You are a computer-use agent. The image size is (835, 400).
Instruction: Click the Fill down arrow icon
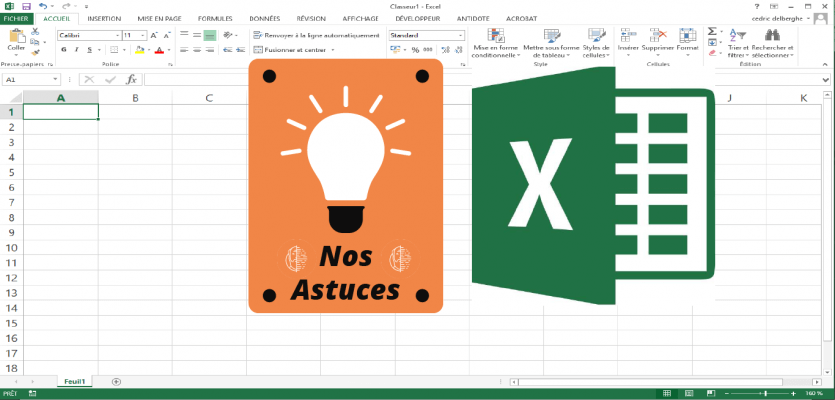[712, 42]
